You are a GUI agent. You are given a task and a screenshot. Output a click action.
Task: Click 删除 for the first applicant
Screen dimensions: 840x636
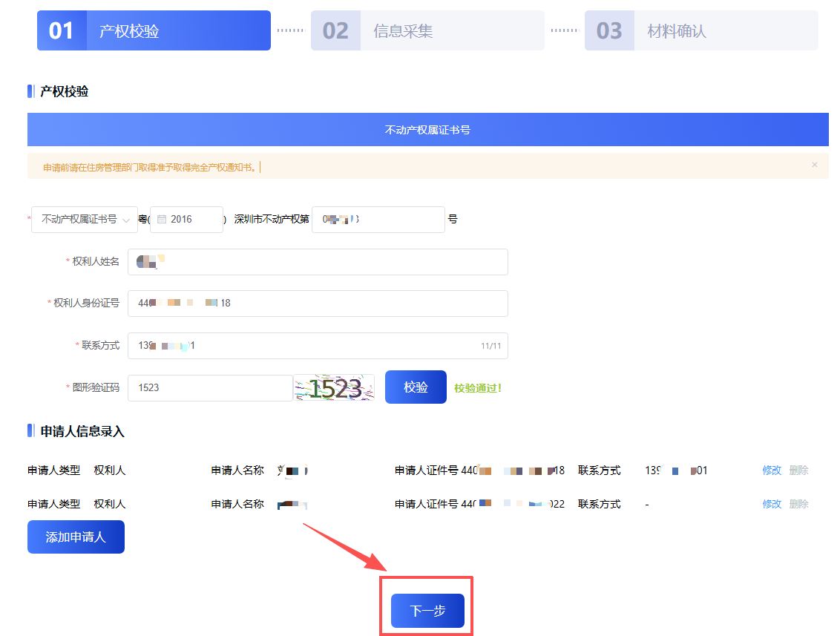[798, 471]
